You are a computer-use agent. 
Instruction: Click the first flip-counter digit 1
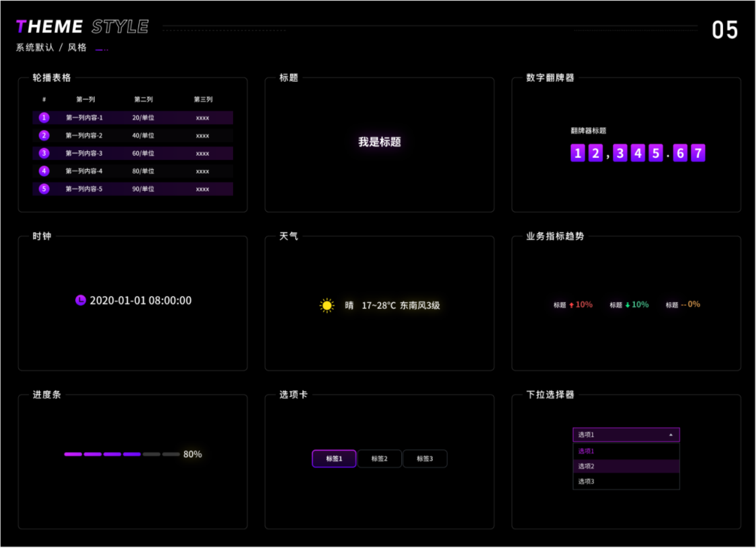[577, 153]
